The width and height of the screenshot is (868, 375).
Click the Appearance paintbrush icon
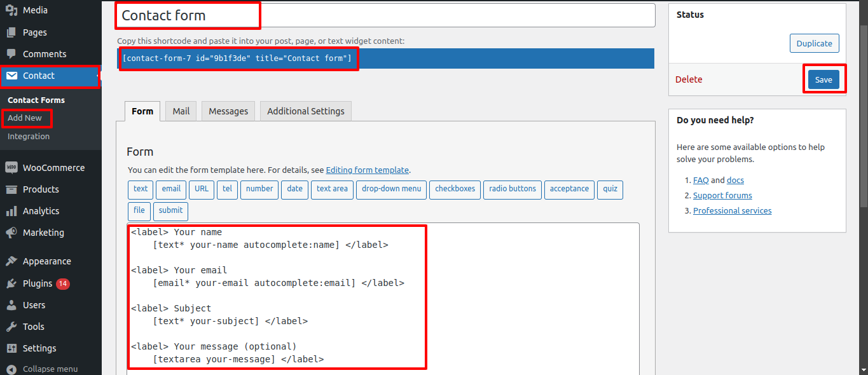tap(11, 261)
